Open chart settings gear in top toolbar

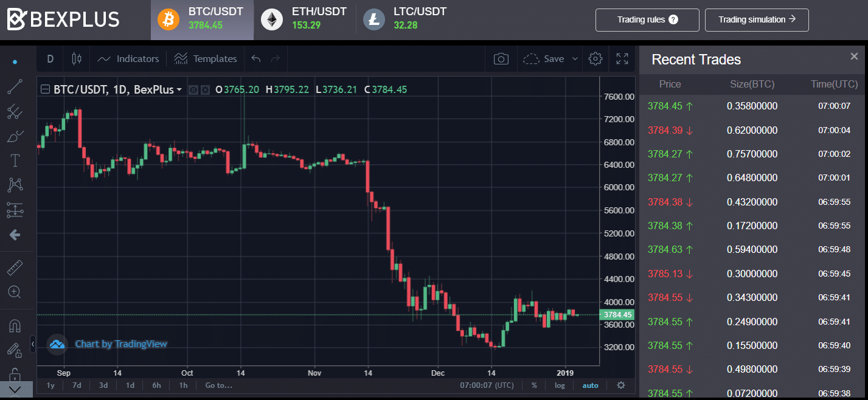[x=595, y=59]
